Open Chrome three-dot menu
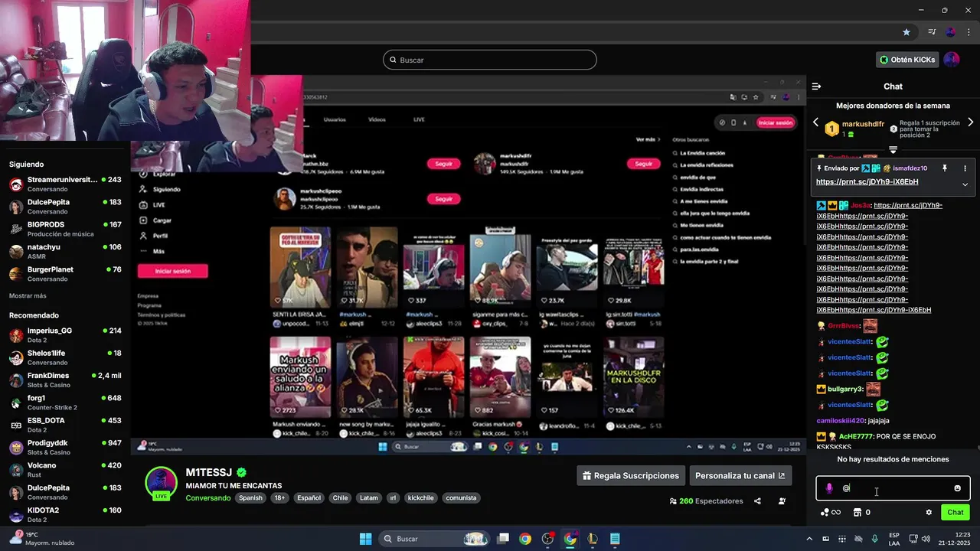The height and width of the screenshot is (551, 980). tap(968, 32)
